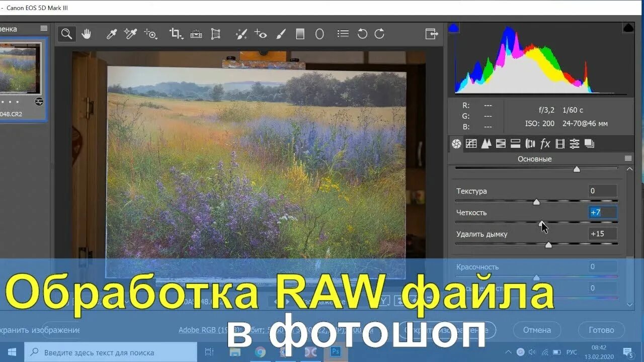Switch the РУС input language
The image size is (644, 362).
572,352
